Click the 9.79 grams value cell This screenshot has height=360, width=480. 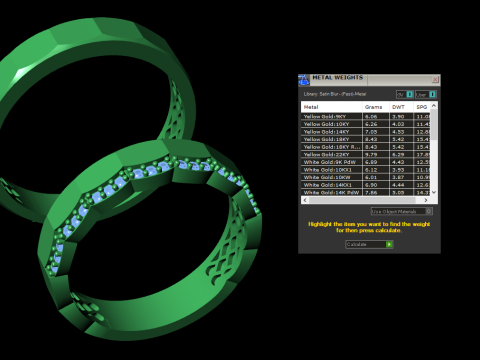pos(376,155)
